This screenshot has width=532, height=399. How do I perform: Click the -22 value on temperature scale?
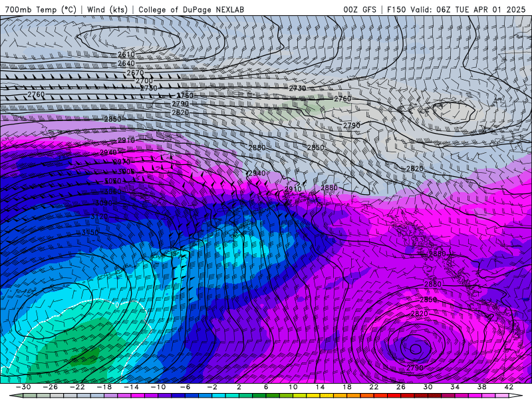(x=77, y=387)
